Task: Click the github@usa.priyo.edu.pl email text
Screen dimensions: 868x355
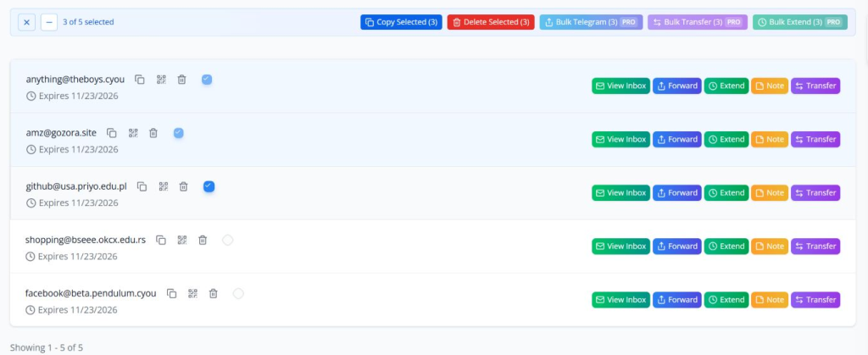Action: (76, 187)
